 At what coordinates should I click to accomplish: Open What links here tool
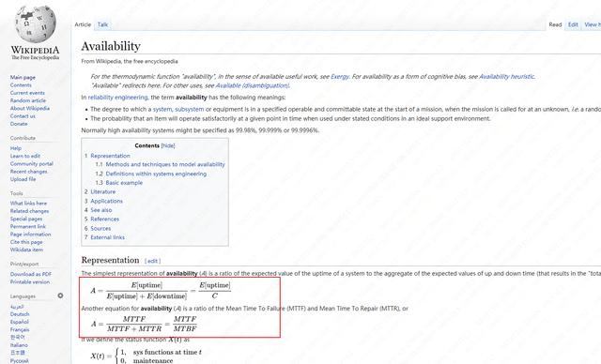point(28,204)
